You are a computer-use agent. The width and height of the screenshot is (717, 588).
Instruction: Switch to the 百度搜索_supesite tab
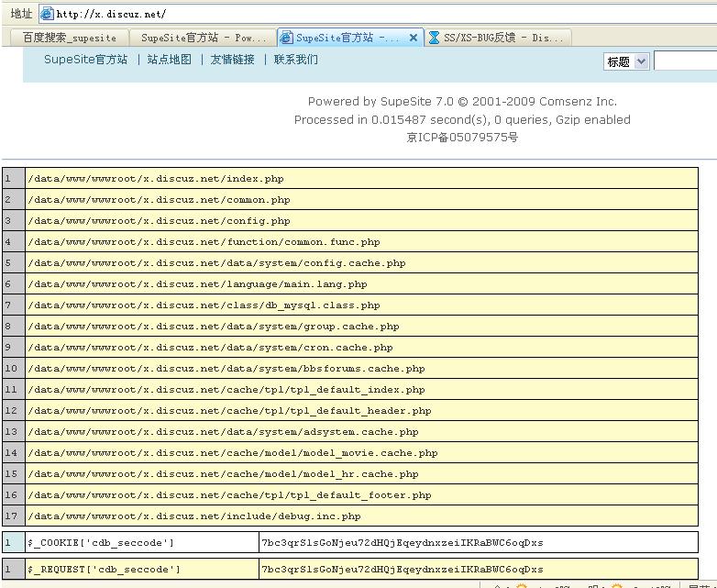[69, 38]
